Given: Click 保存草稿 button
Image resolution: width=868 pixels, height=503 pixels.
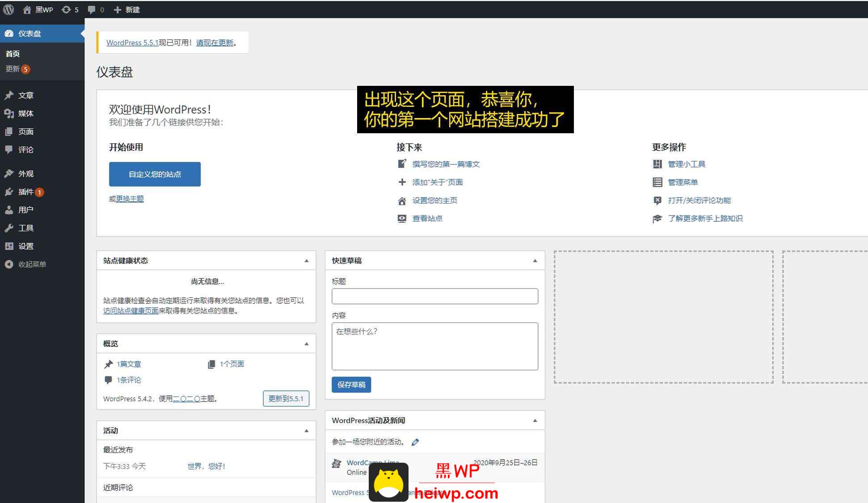Looking at the screenshot, I should 351,385.
